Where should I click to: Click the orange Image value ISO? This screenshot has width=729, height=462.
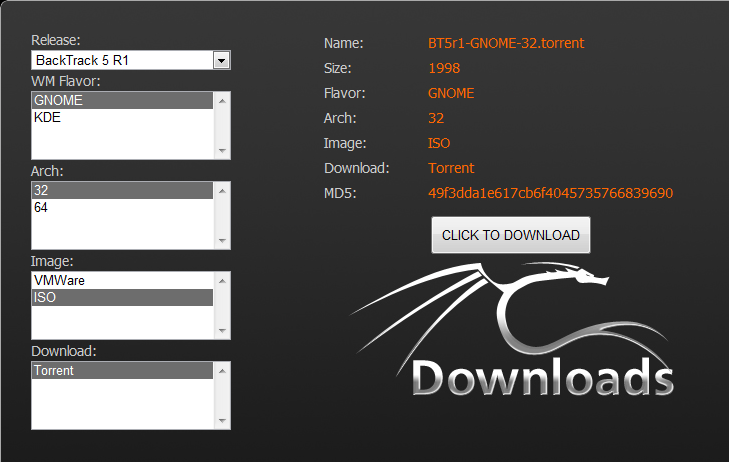point(439,143)
